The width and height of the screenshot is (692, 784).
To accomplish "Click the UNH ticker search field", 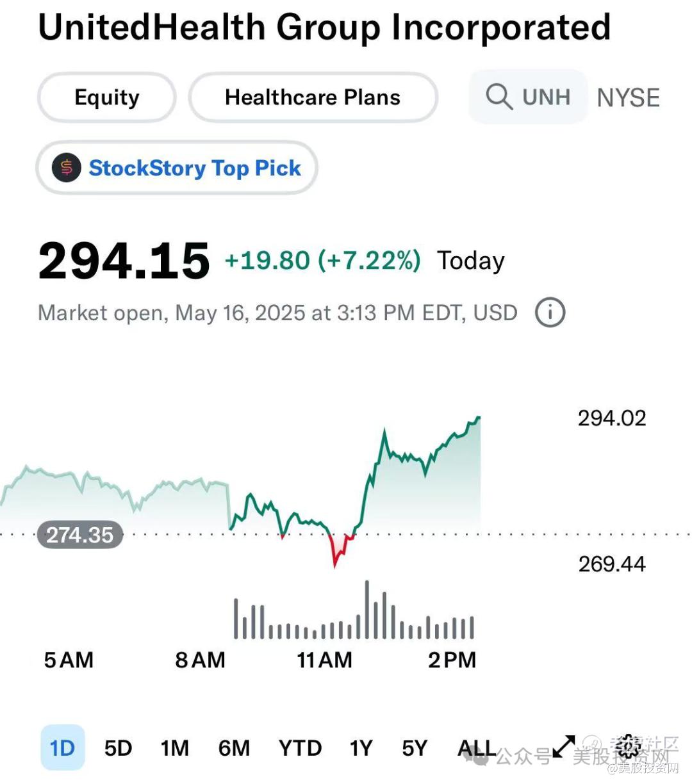I will (x=545, y=97).
